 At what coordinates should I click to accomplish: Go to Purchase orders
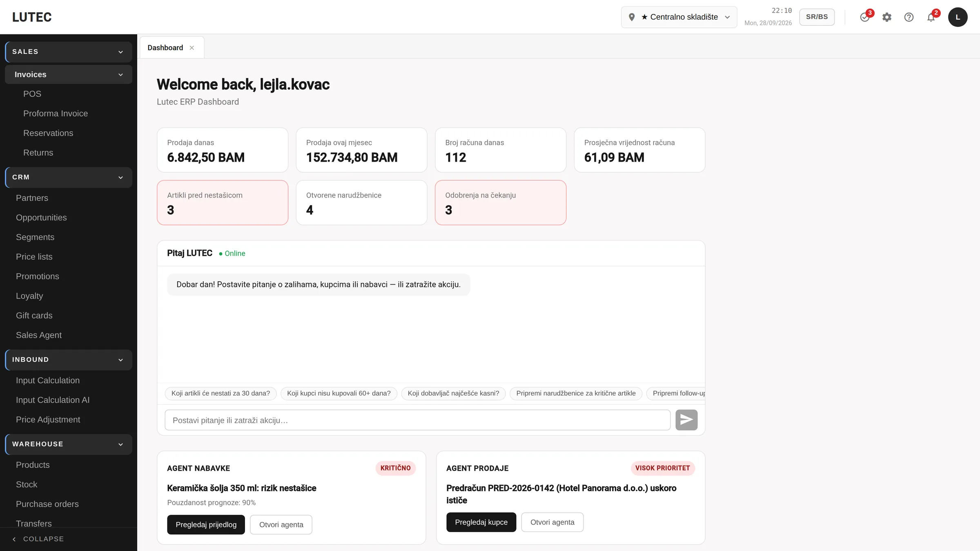point(47,504)
